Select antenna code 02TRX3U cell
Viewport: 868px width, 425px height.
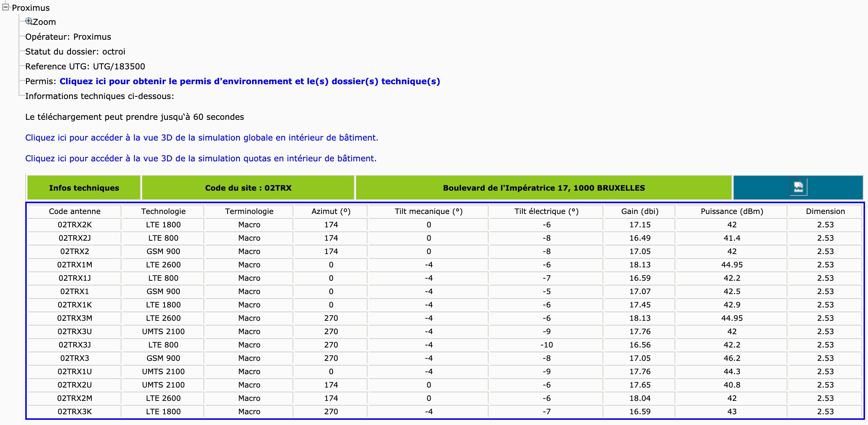[x=75, y=332]
